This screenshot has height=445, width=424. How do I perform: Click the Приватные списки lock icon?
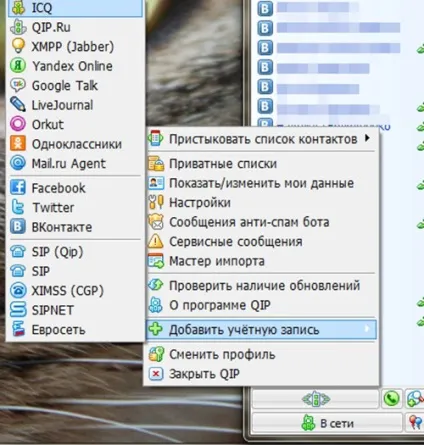coord(156,164)
